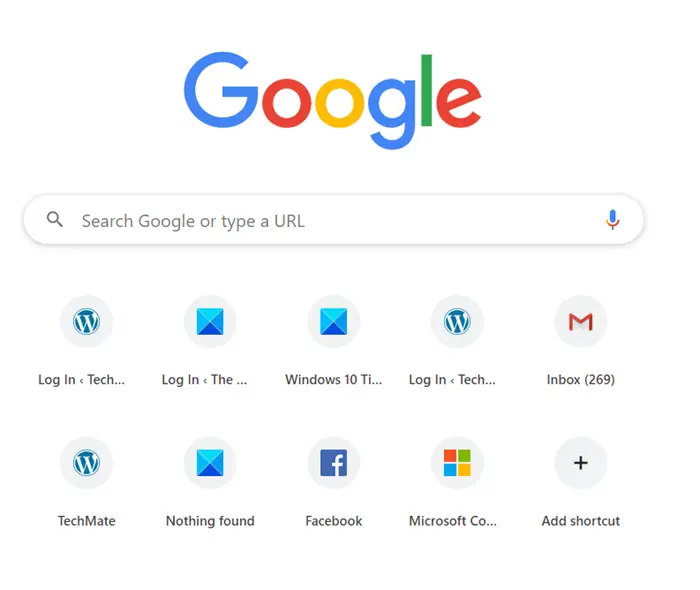Open the icon above Log In ‹ The ...

point(210,321)
